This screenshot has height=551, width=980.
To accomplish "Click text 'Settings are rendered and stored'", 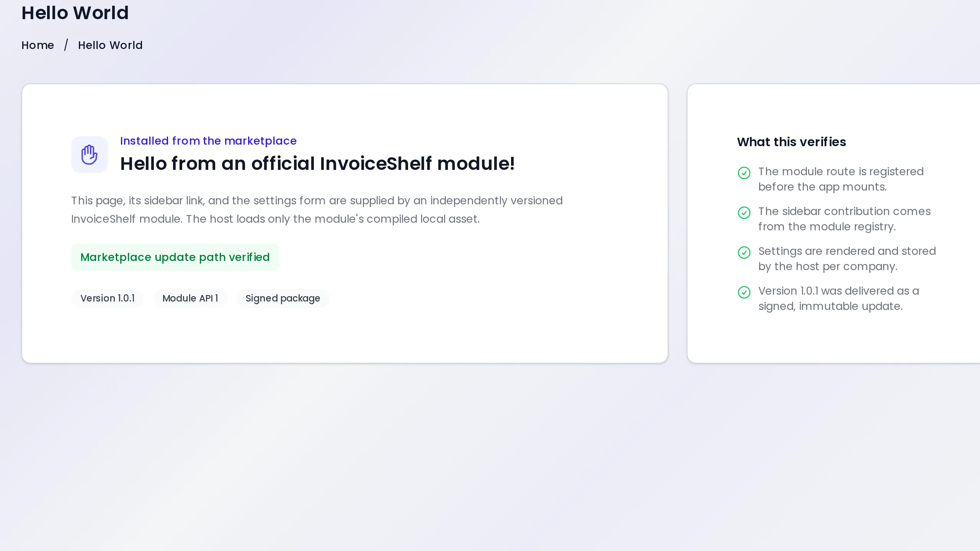I will pos(847,251).
